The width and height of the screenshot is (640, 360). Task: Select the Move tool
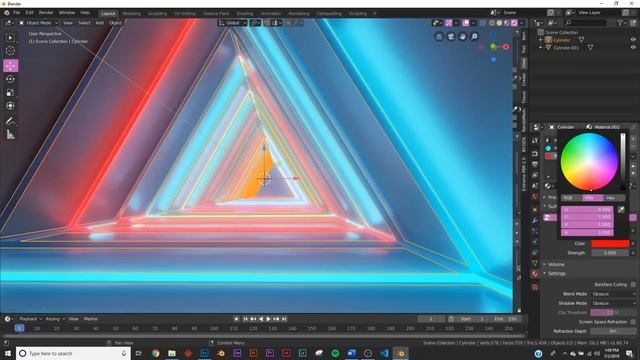coord(10,65)
